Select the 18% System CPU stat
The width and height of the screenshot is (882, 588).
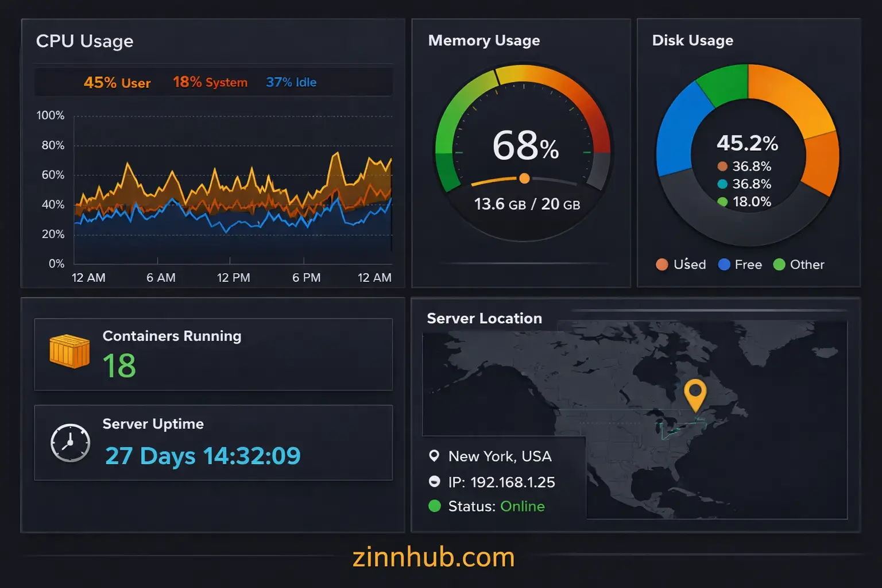210,82
